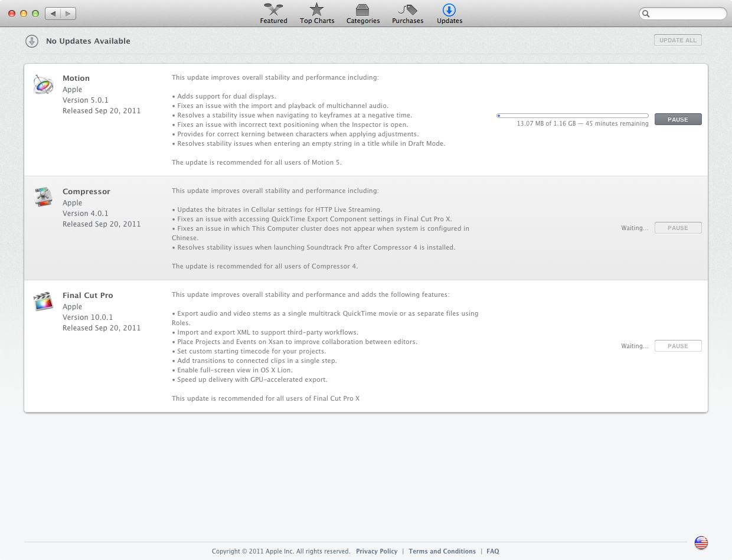Click the Motion download progress bar

(573, 116)
